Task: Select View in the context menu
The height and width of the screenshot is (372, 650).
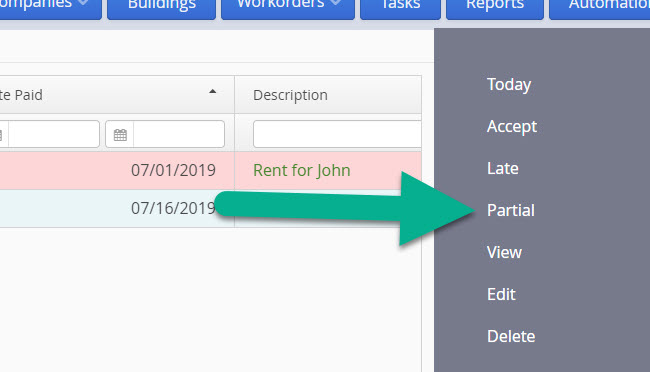Action: tap(504, 252)
